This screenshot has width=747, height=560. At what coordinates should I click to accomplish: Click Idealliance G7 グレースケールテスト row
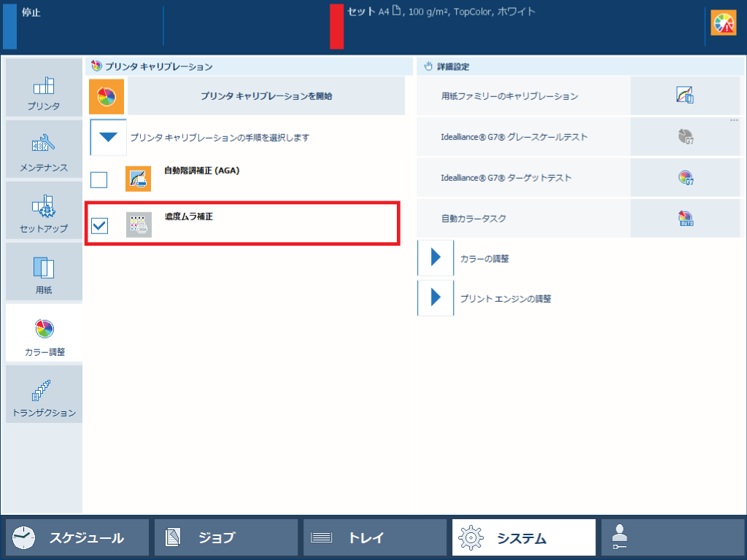[578, 137]
